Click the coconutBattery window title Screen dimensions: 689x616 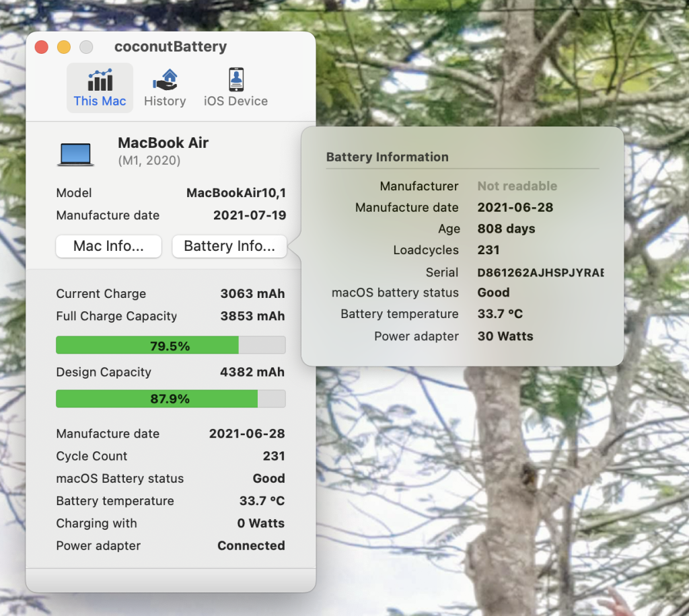170,46
